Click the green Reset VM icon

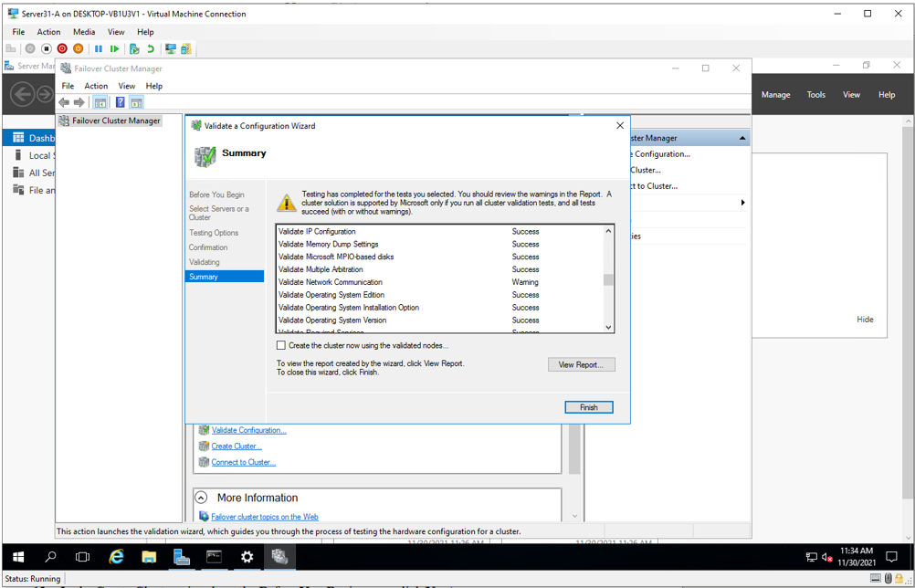coord(114,49)
